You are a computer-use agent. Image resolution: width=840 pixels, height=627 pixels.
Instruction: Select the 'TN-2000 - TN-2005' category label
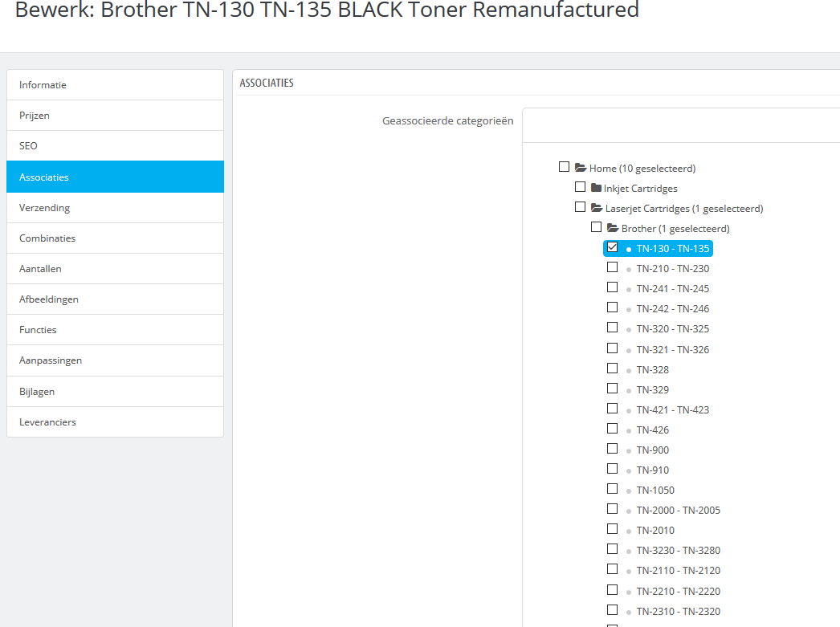click(x=679, y=511)
